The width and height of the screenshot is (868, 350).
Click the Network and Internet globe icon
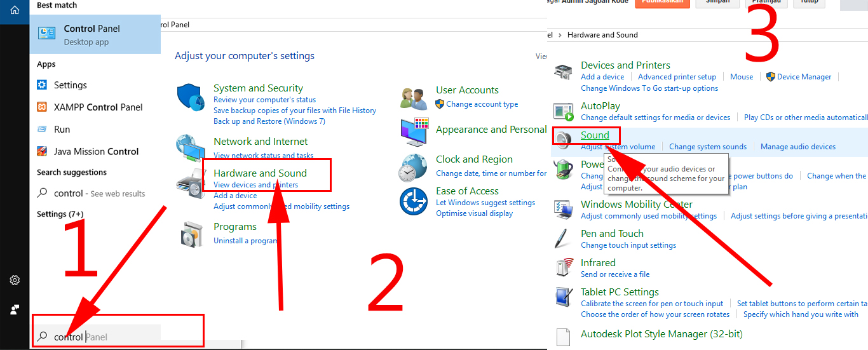(190, 147)
